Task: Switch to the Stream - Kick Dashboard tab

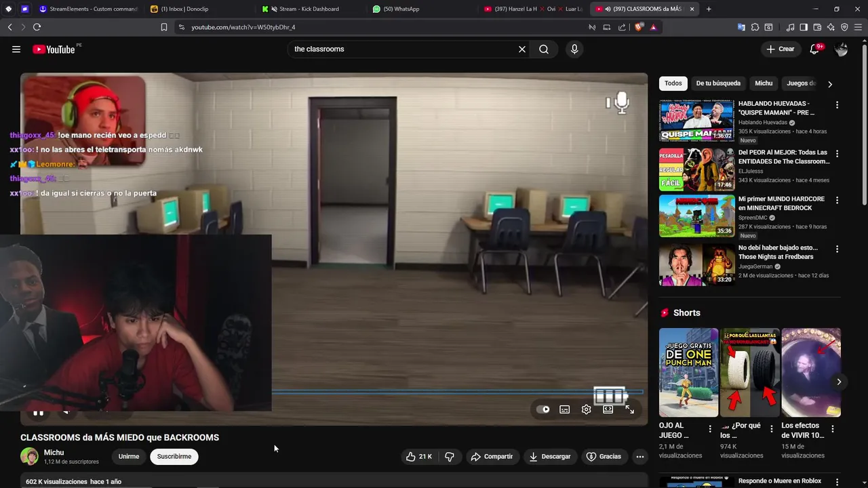Action: tap(309, 9)
